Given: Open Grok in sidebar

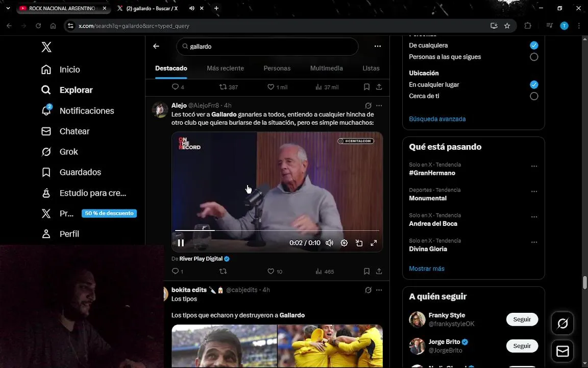Looking at the screenshot, I should click(x=59, y=152).
